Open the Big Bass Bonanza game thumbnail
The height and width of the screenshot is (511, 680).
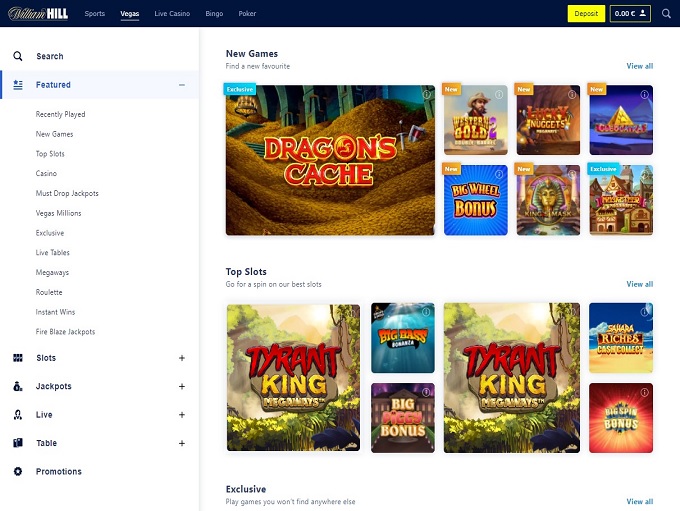[x=403, y=337]
